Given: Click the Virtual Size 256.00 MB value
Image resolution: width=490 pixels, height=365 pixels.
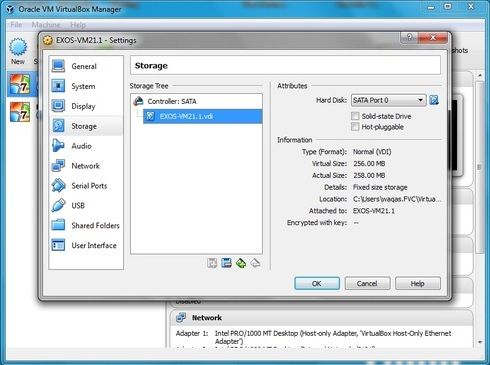Looking at the screenshot, I should [369, 164].
